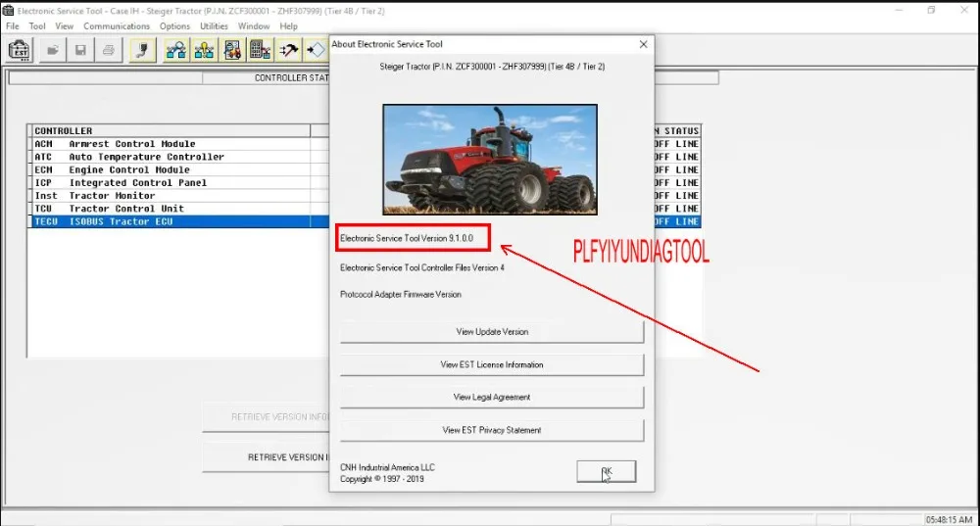This screenshot has width=980, height=526.
Task: Restore down the main window
Action: [x=931, y=11]
